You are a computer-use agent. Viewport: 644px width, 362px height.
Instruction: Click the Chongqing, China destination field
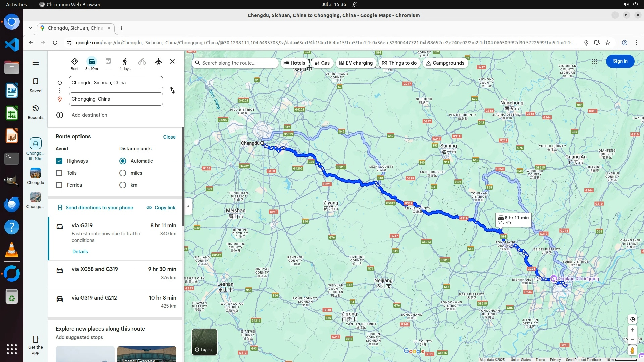point(116,99)
